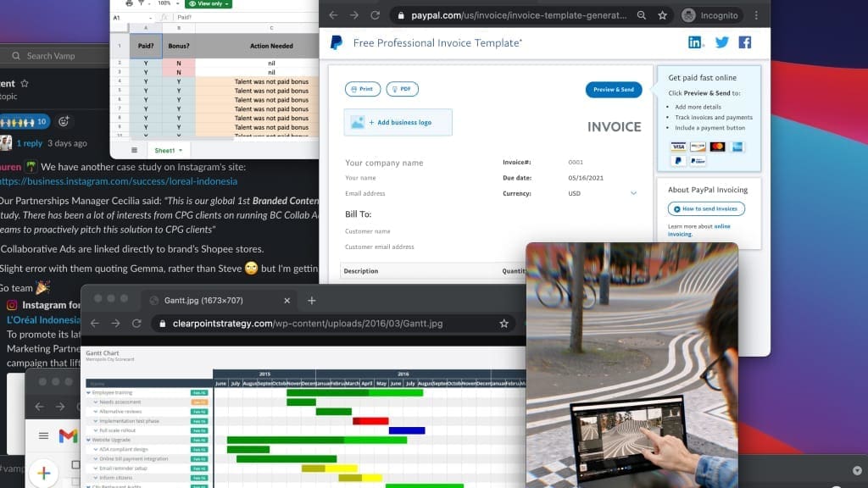This screenshot has height=488, width=868.
Task: Open the View only dropdown in Sheets
Action: [x=208, y=3]
